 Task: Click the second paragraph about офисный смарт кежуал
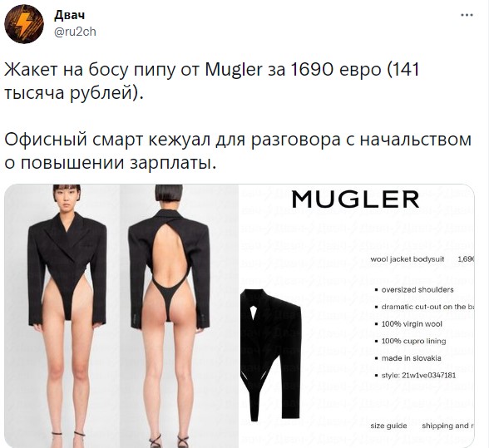238,151
